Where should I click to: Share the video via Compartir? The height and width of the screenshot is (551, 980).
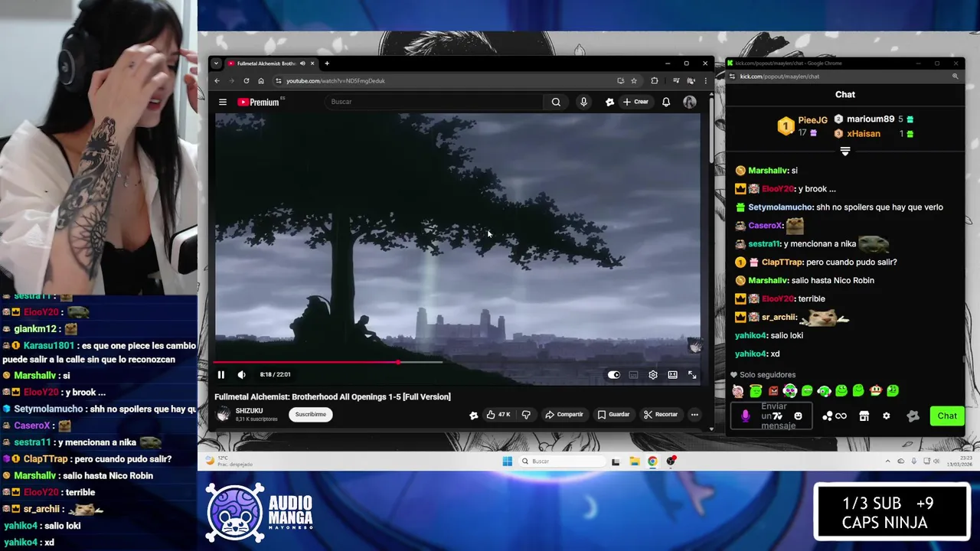pyautogui.click(x=564, y=415)
